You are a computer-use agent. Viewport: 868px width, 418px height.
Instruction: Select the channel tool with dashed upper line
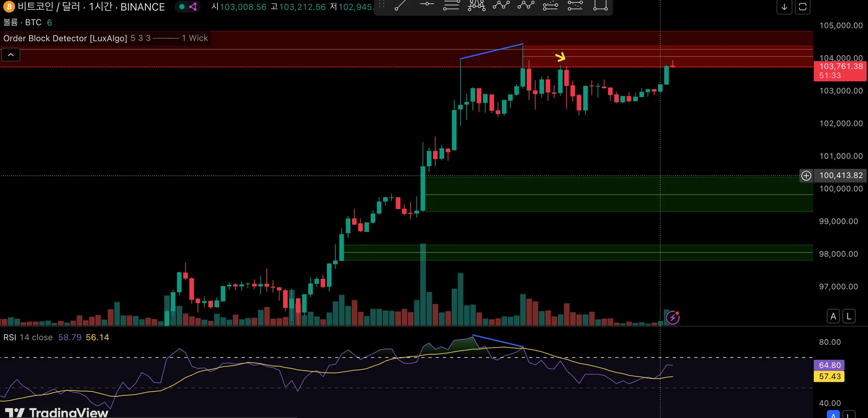(550, 5)
